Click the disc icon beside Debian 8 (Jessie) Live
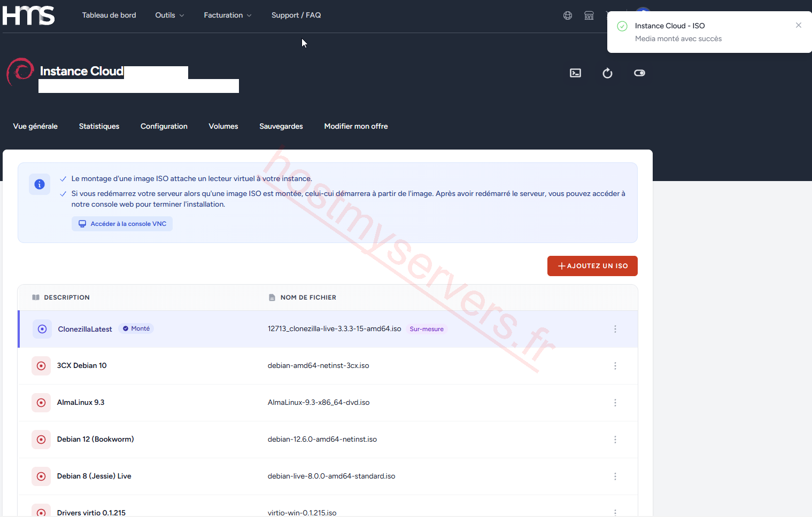Screen dimensions: 812x517 41,476
